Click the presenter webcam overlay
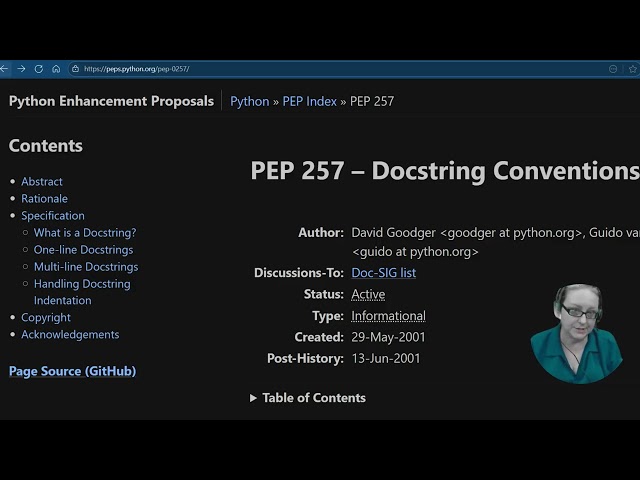640x480 pixels. pyautogui.click(x=577, y=334)
